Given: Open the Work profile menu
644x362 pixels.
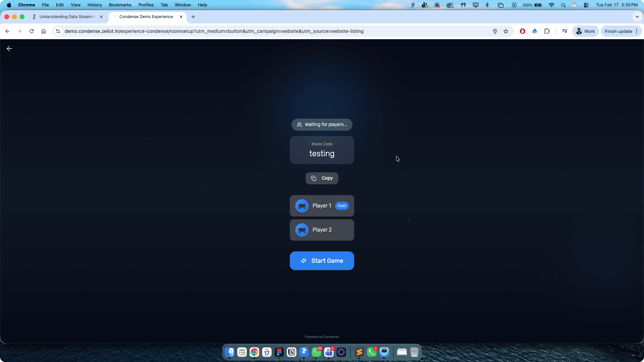Looking at the screenshot, I should coord(585,31).
